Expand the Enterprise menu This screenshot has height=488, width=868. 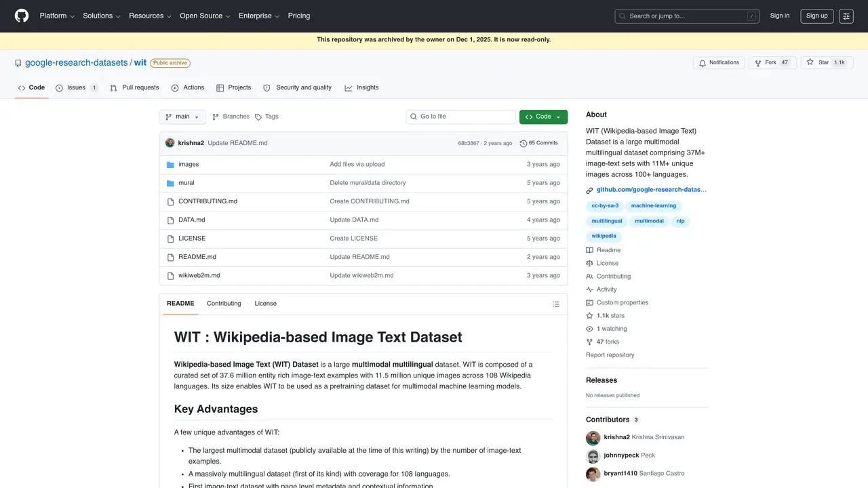[259, 16]
